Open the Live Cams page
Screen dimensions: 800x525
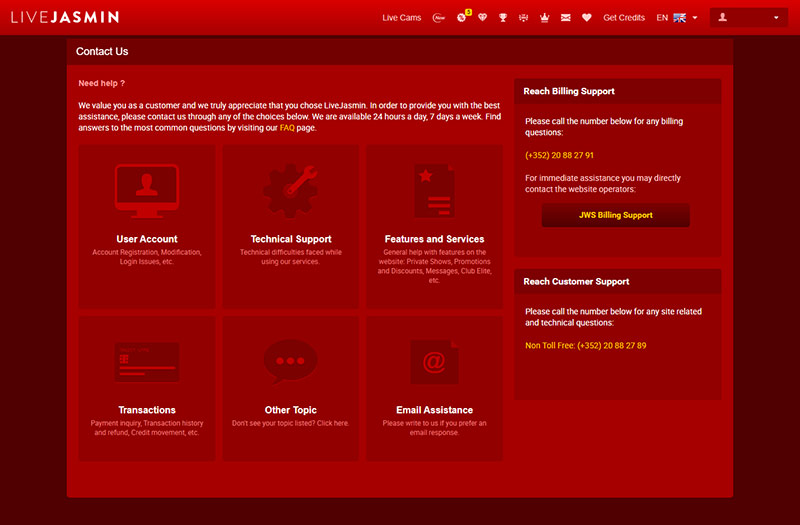click(402, 18)
